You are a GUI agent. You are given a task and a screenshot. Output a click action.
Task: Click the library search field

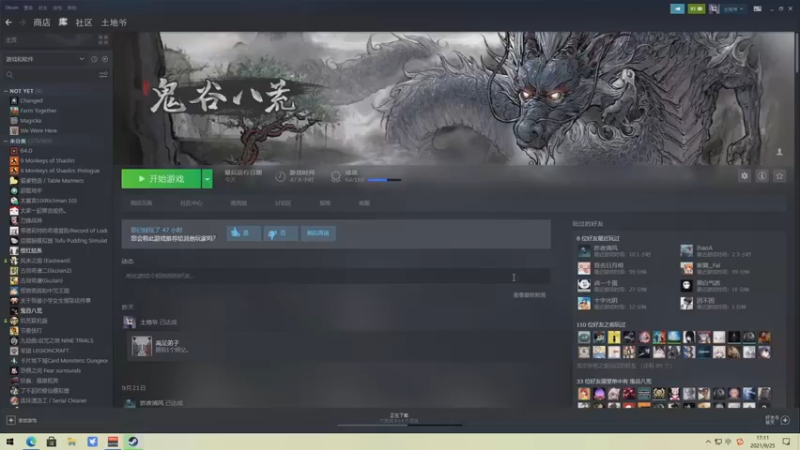[51, 75]
